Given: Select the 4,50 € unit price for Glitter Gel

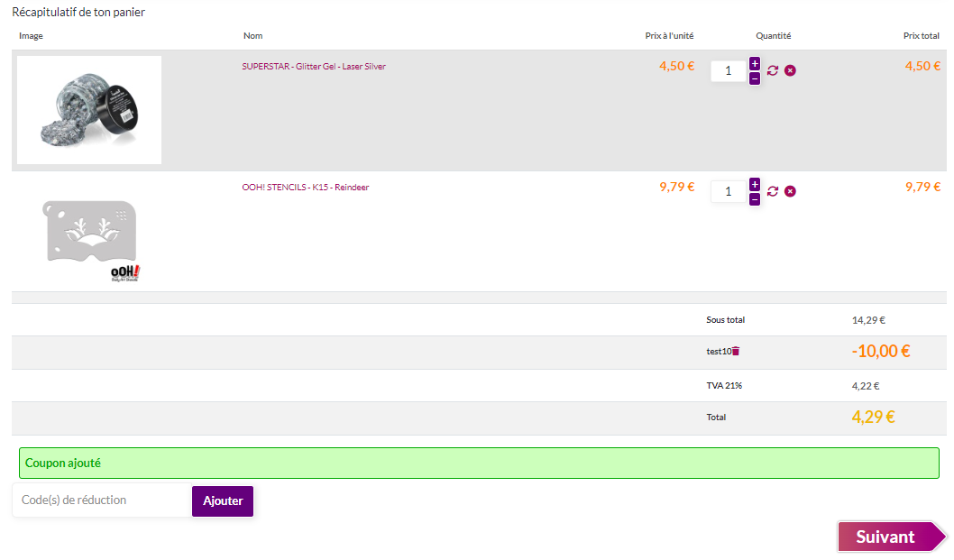Looking at the screenshot, I should click(x=676, y=67).
